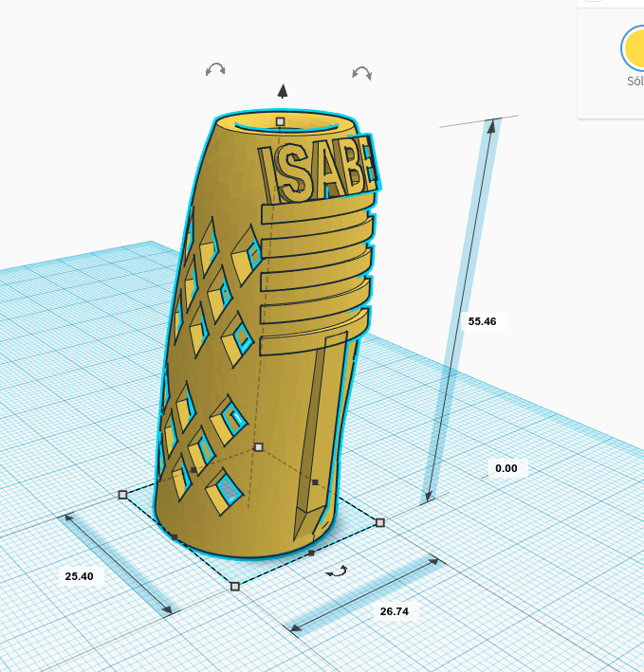Image resolution: width=644 pixels, height=672 pixels.
Task: Click the 55.46 height dimension value
Action: pos(483,321)
